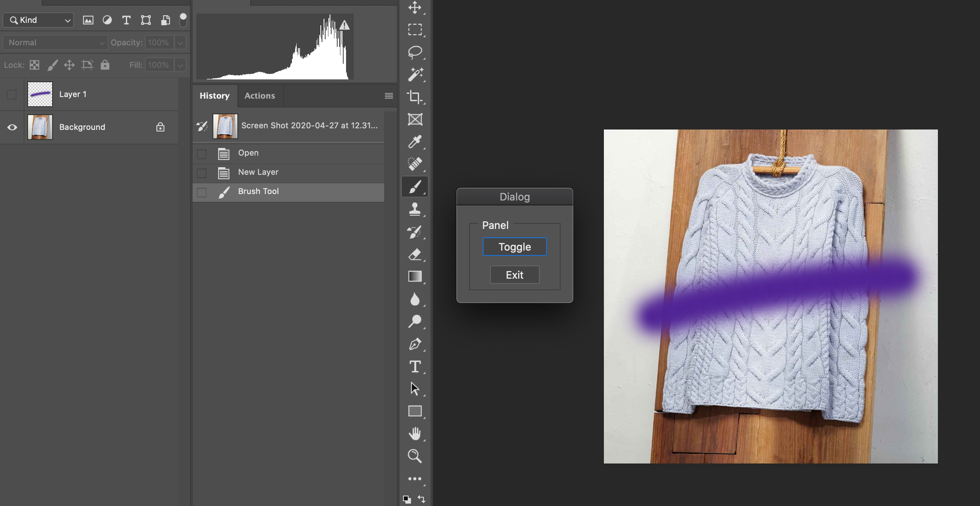Lock layer position
This screenshot has height=506, width=980.
click(x=69, y=65)
